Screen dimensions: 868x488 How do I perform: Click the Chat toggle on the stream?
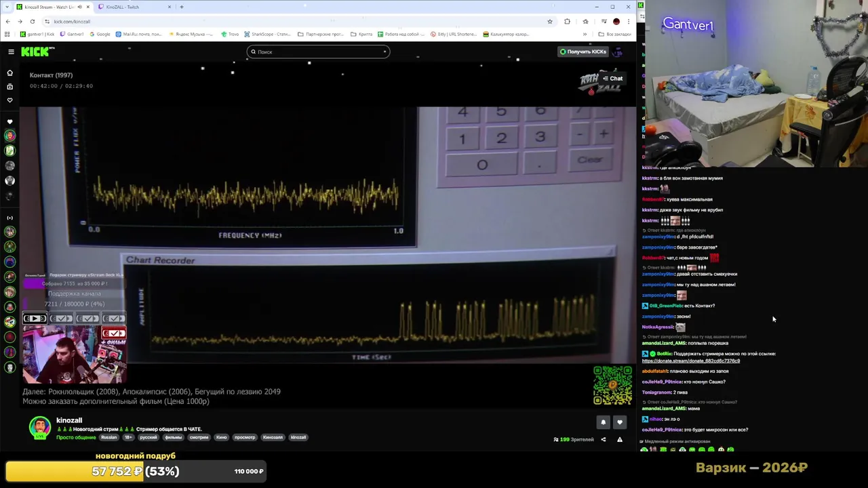(612, 79)
